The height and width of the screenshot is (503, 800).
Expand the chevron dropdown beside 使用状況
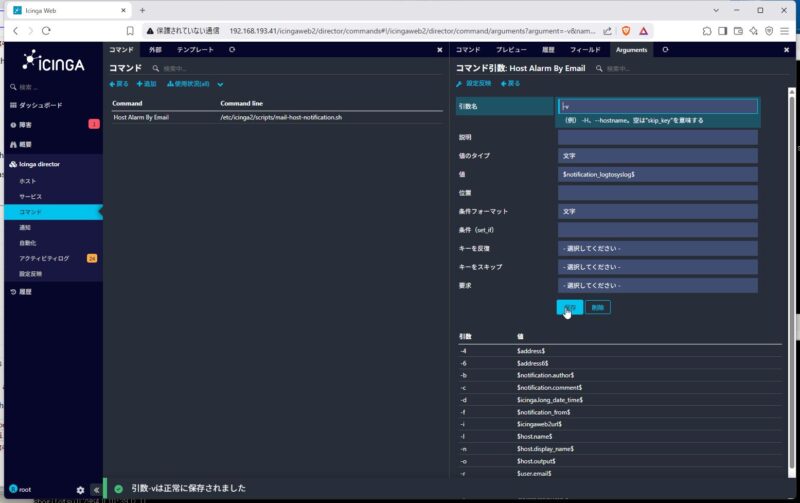220,84
